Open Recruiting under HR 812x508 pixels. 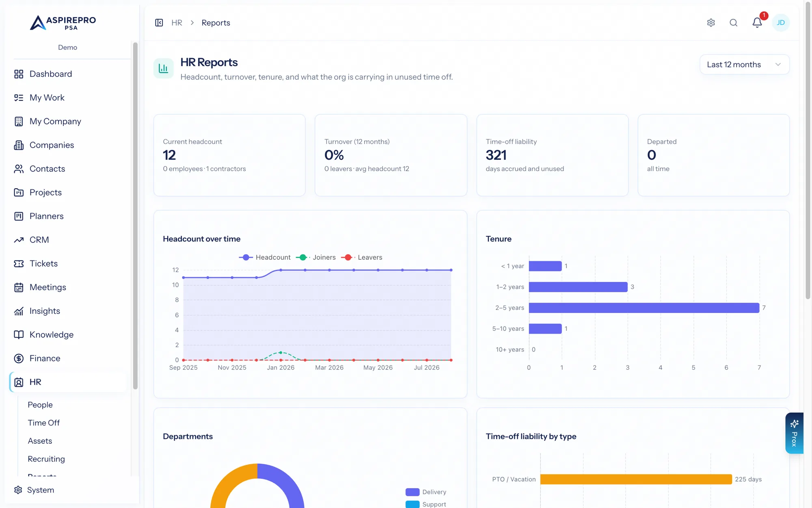(46, 459)
